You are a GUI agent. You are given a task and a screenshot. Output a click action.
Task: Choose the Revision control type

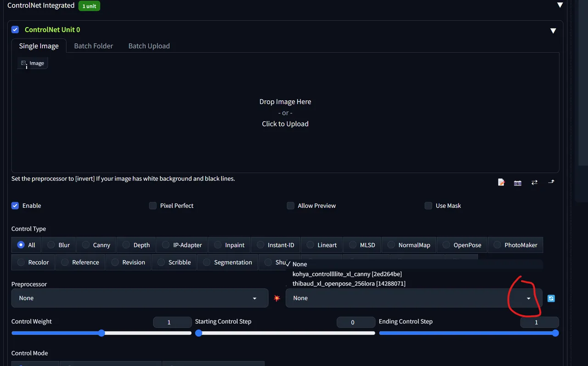[x=128, y=263]
